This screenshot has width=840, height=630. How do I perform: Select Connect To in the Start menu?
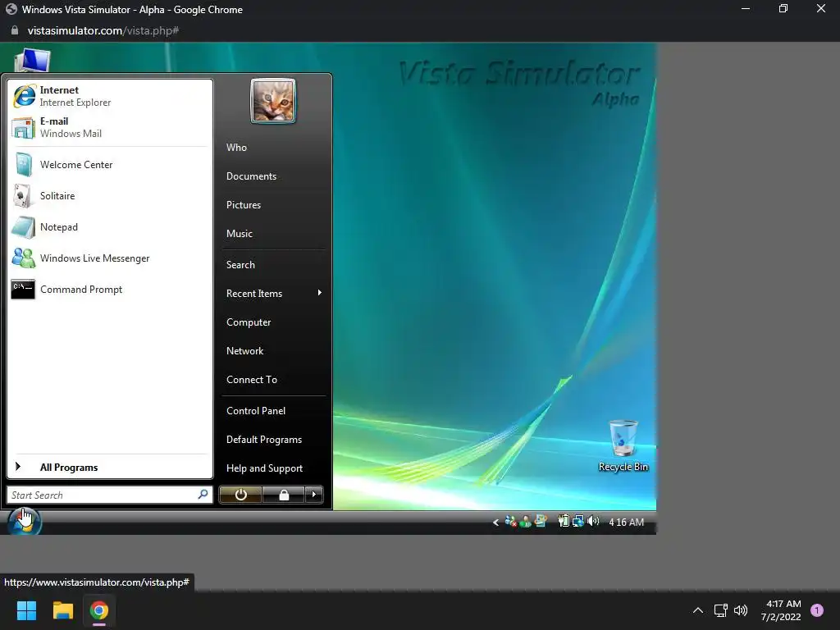click(273, 379)
